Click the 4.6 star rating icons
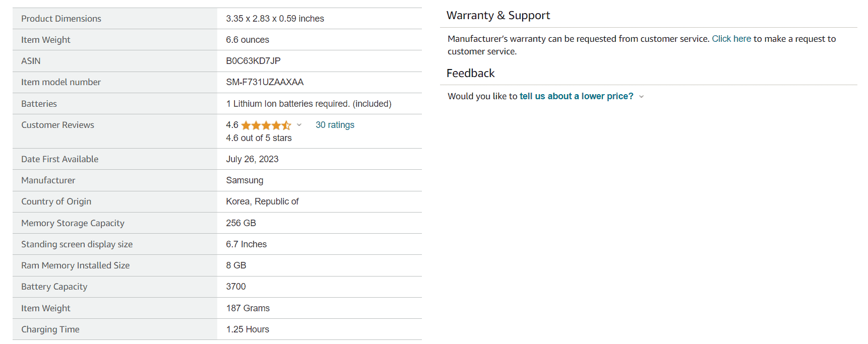This screenshot has width=868, height=344. [x=266, y=125]
